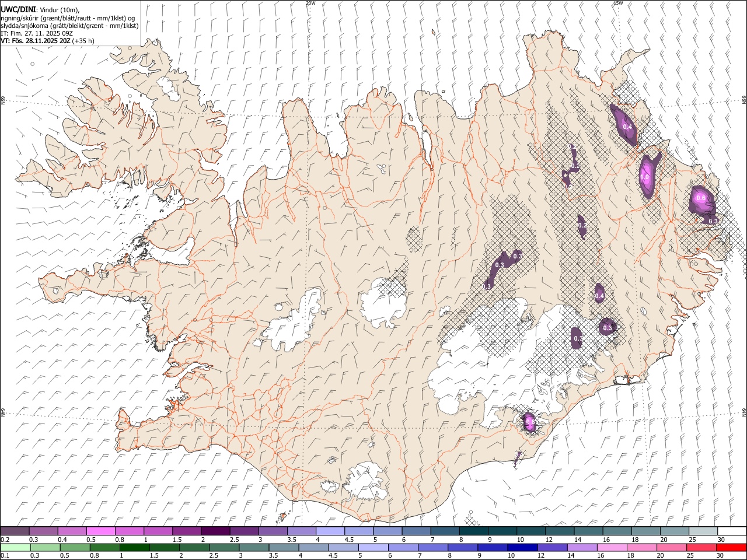Pick the medium green swatch at 0.5 in the lower legend
747x560 pixels.
75,547
